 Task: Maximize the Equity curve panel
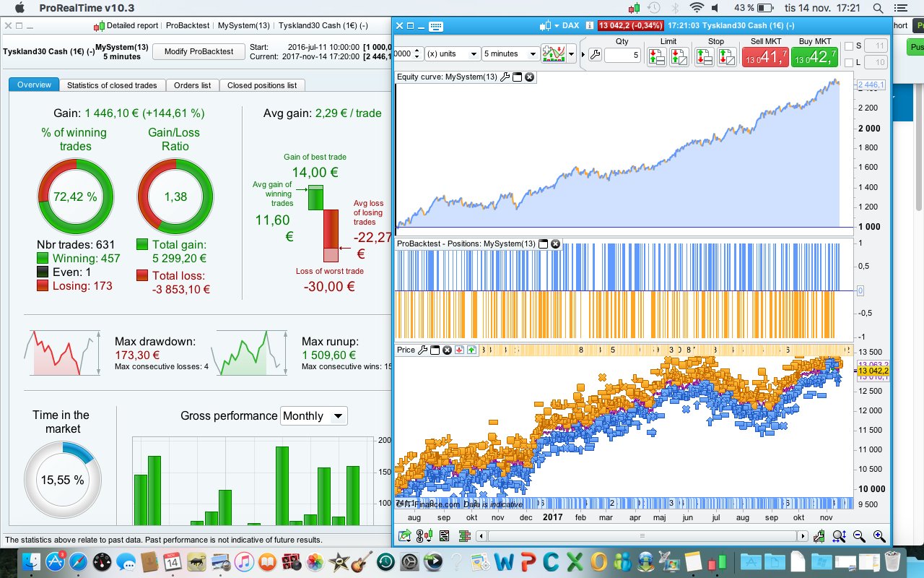(517, 77)
